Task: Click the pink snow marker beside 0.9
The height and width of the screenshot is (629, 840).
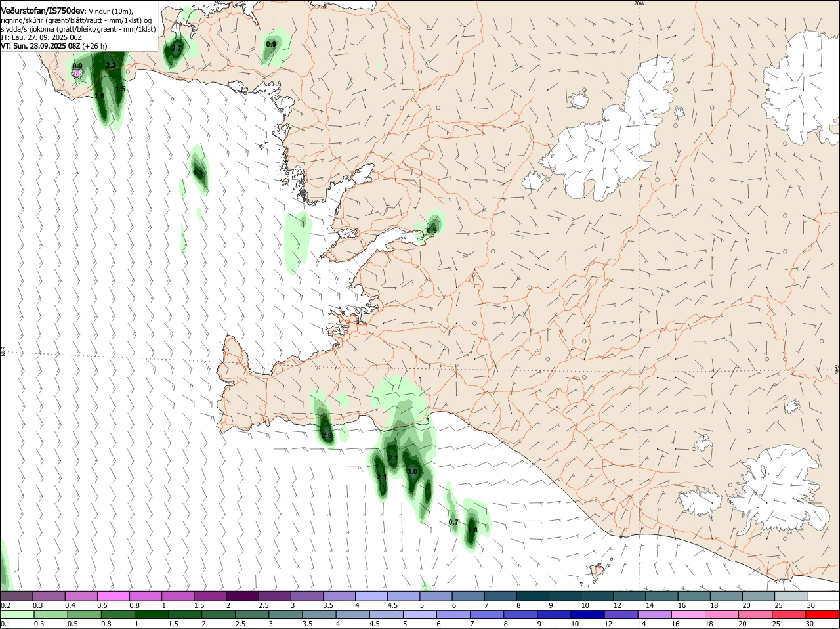Action: (x=77, y=74)
